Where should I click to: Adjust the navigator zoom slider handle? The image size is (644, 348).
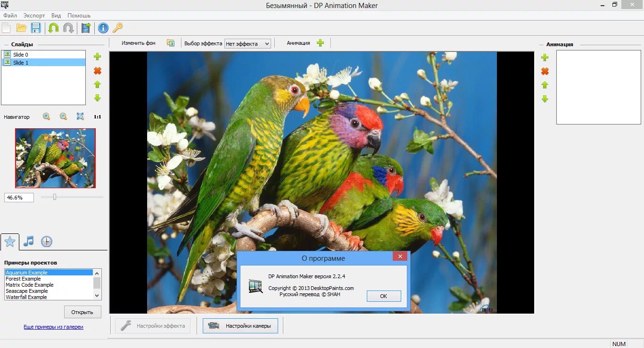tap(55, 197)
